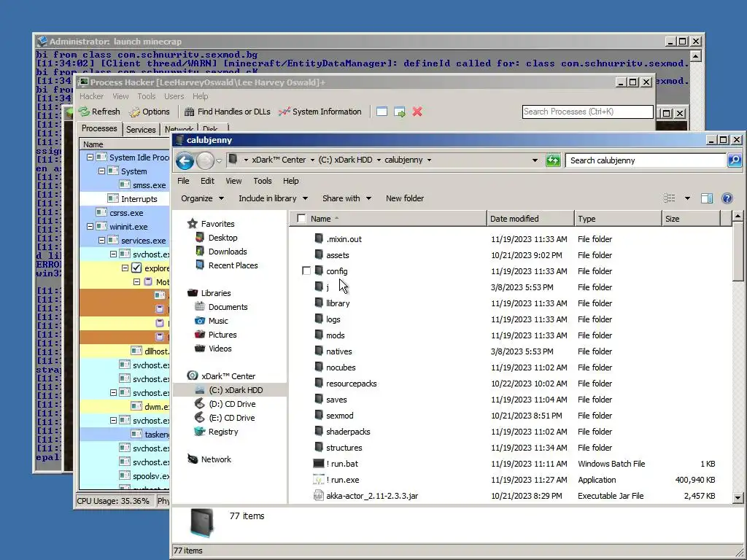Click Refresh in Process Hacker toolbar
This screenshot has height=560, width=747.
point(99,112)
